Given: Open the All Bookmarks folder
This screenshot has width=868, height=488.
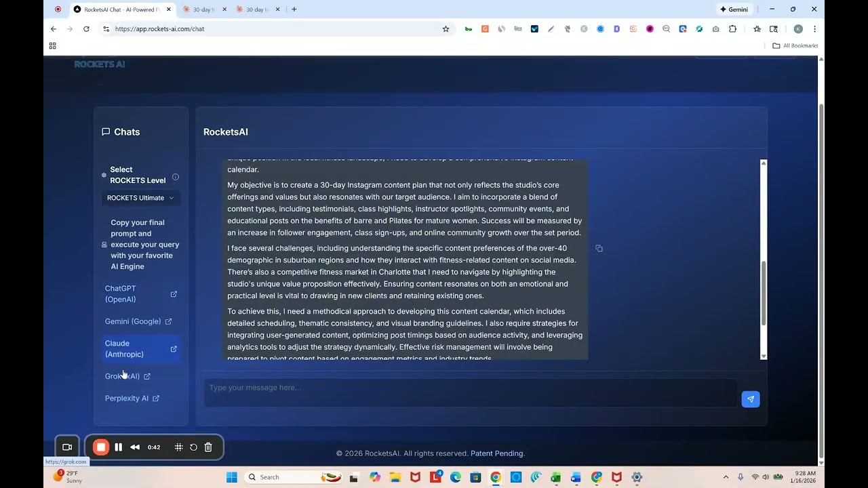Looking at the screenshot, I should [x=795, y=46].
